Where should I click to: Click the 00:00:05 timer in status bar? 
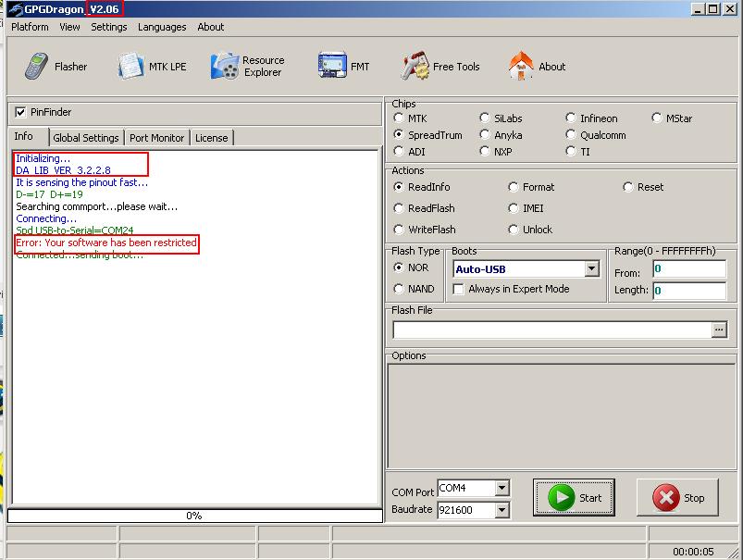click(693, 552)
